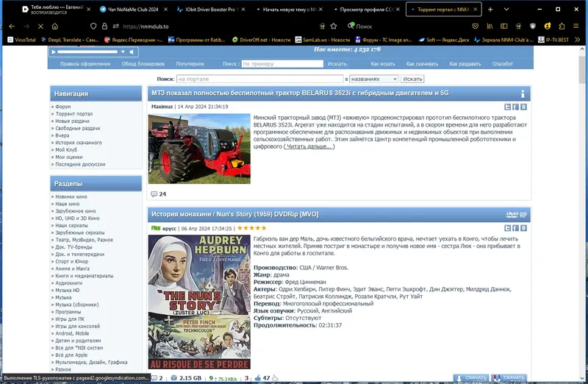Open the list all tabs chevron
Image resolution: width=588 pixels, height=384 pixels.
506,10
